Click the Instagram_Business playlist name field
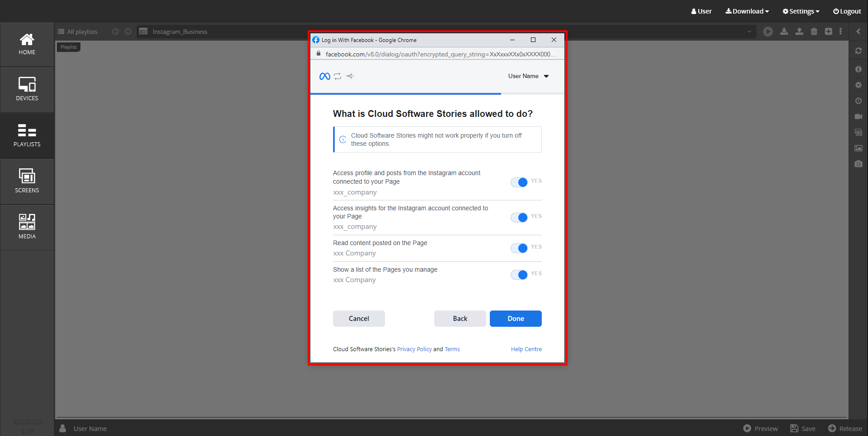The width and height of the screenshot is (868, 436). point(180,32)
